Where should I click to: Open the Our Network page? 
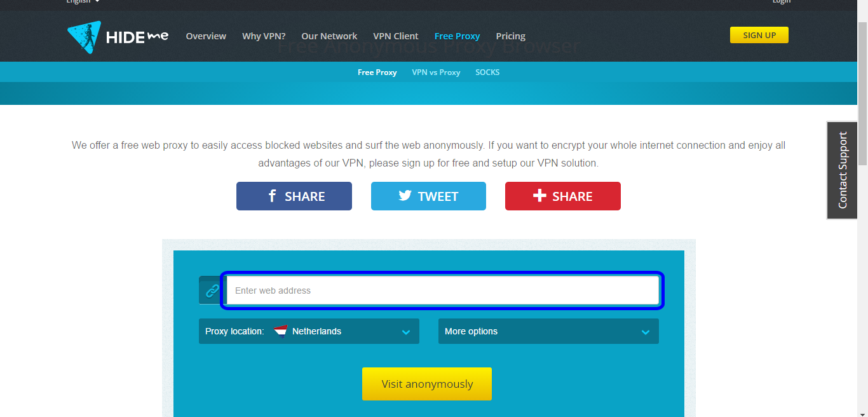coord(329,36)
